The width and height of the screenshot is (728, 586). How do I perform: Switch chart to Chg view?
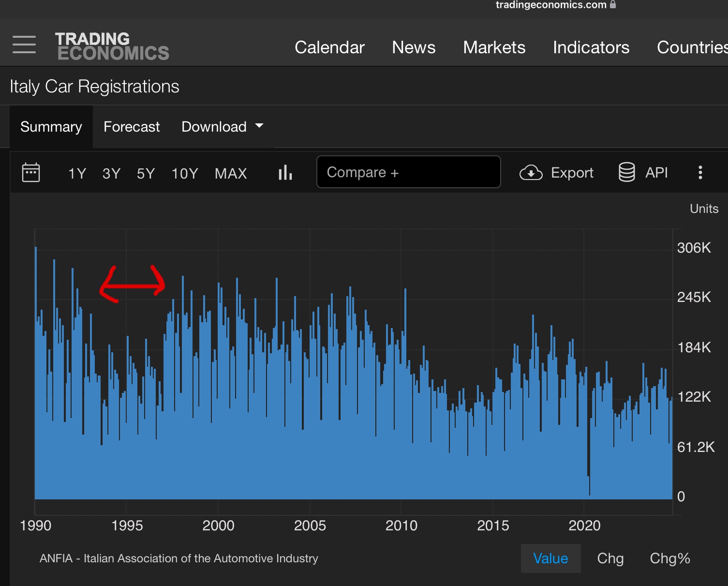point(610,558)
